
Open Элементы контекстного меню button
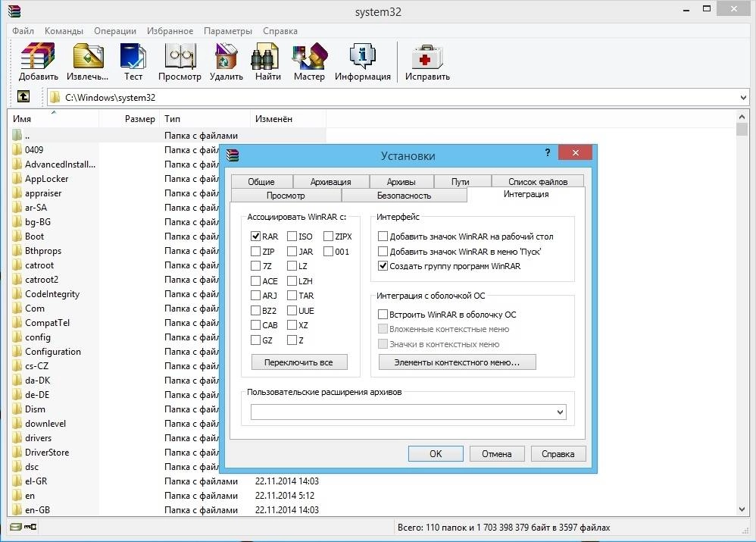[x=457, y=362]
